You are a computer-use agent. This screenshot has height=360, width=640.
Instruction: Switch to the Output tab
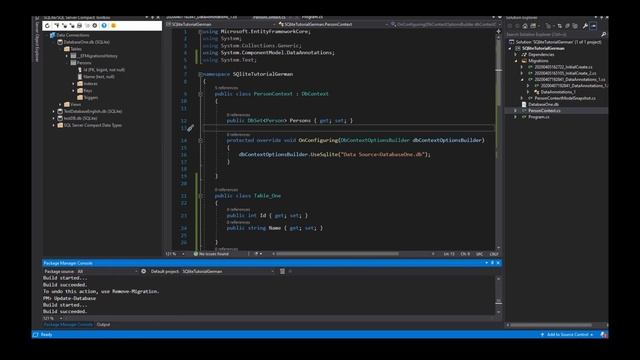(x=103, y=324)
